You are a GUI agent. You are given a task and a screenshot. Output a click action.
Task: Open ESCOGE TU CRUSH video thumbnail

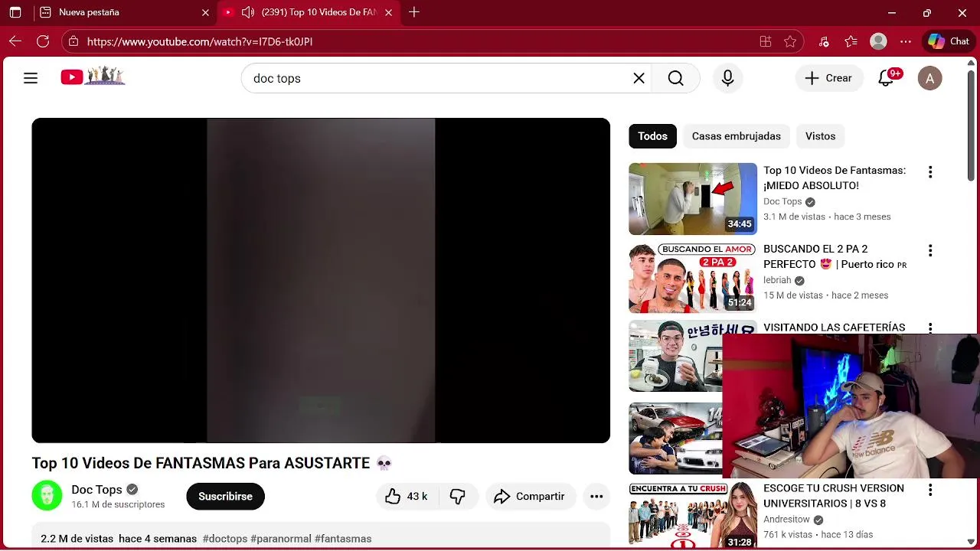coord(693,514)
